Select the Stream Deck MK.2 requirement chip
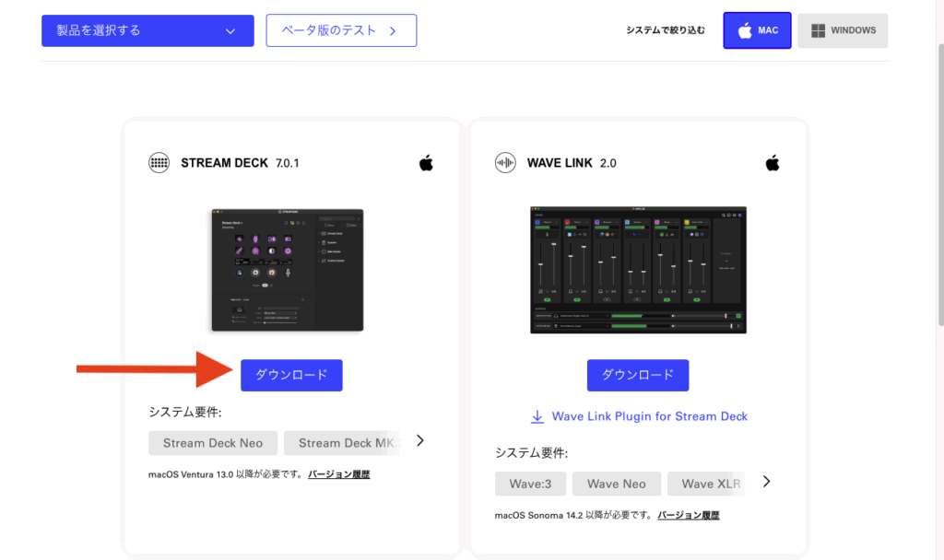 pos(341,443)
